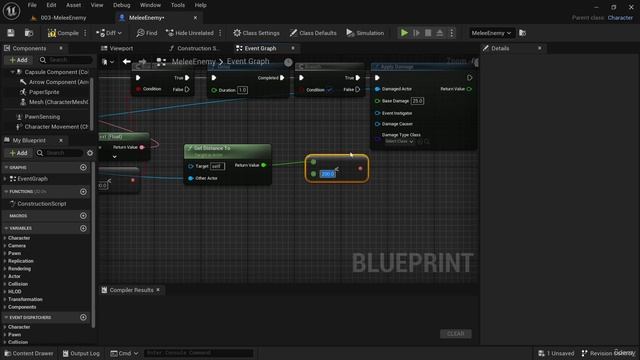Click the Find button in toolbar
The image size is (640, 360).
click(x=147, y=33)
